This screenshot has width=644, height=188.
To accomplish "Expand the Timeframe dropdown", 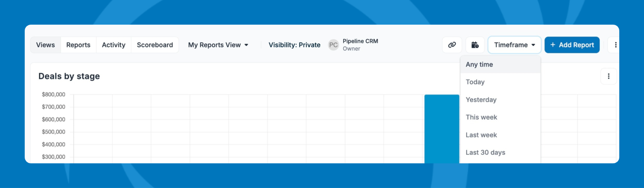I will [x=514, y=45].
